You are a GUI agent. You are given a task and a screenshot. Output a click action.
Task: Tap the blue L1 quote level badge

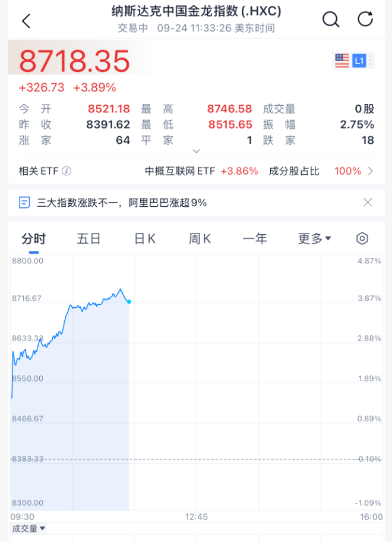[359, 61]
